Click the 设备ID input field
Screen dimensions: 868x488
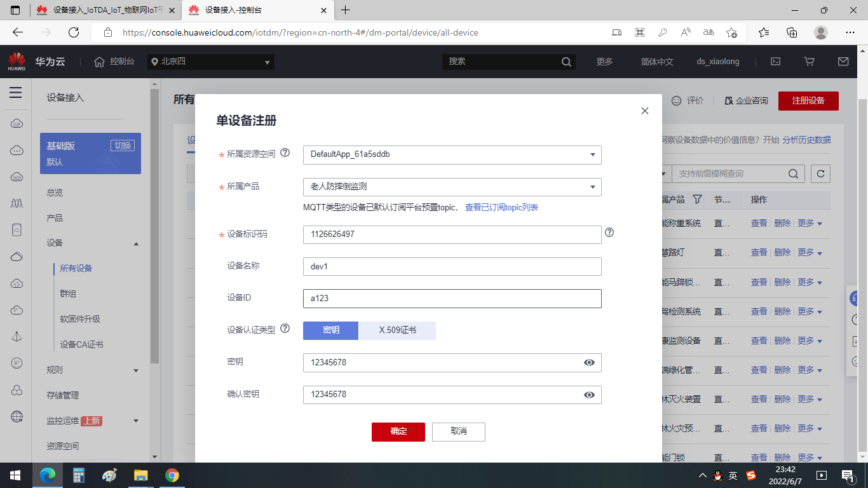click(x=452, y=298)
